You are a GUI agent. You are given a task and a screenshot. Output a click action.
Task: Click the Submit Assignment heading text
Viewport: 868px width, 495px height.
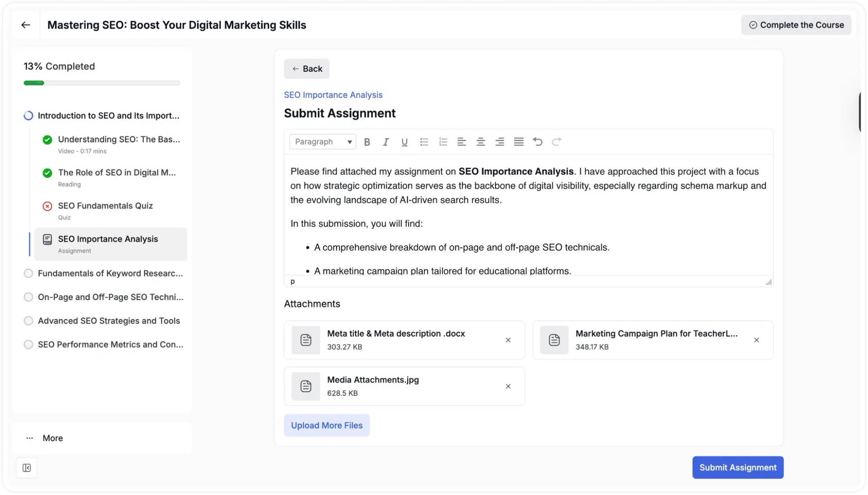[x=340, y=113]
